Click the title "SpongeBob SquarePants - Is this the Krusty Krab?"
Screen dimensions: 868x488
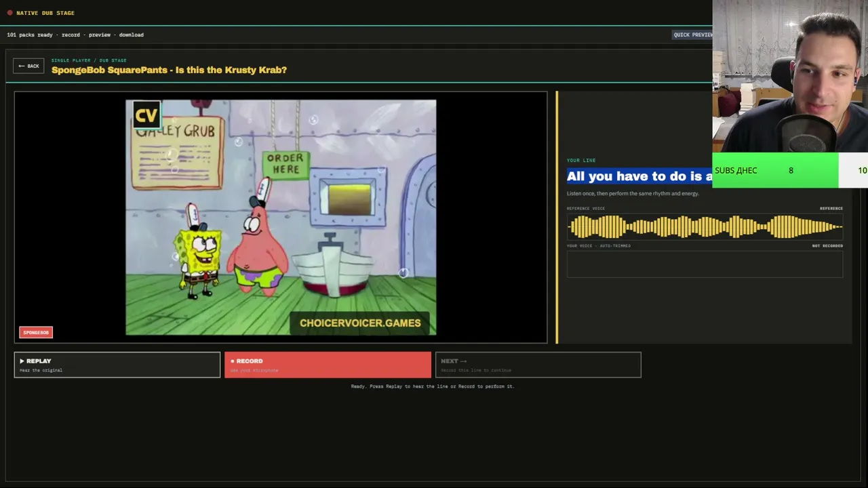click(x=169, y=70)
